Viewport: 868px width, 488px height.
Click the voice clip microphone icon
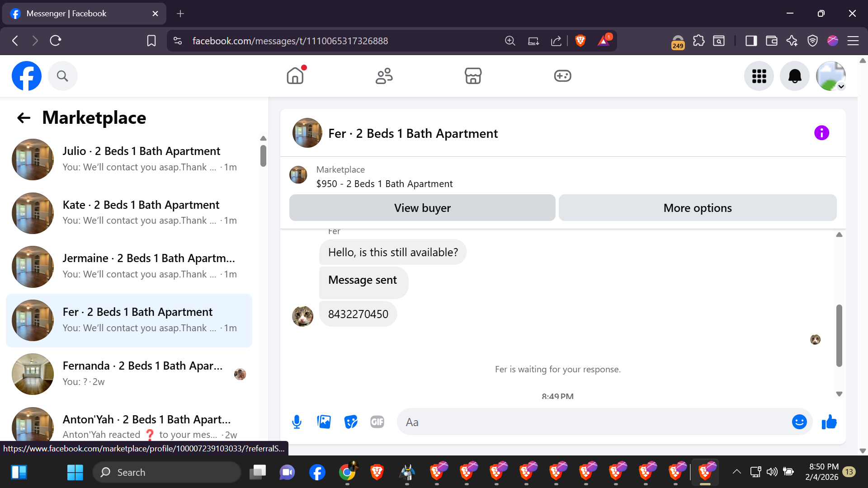297,422
